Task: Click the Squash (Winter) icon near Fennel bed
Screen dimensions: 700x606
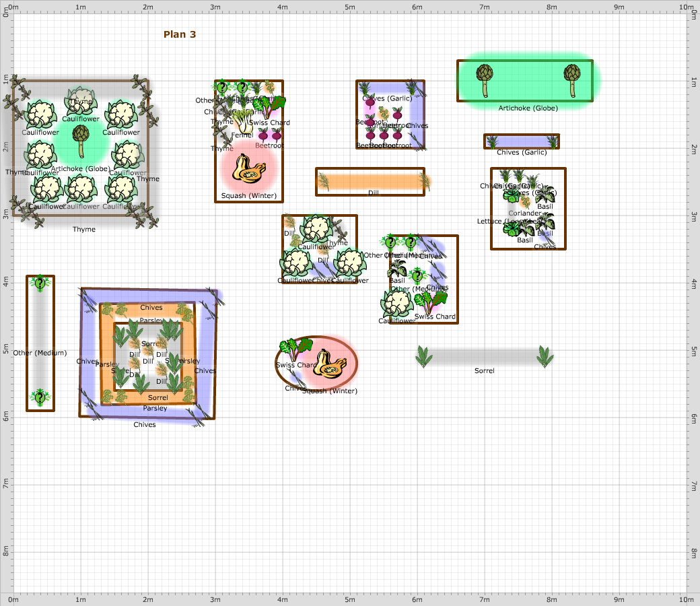Action: (248, 170)
